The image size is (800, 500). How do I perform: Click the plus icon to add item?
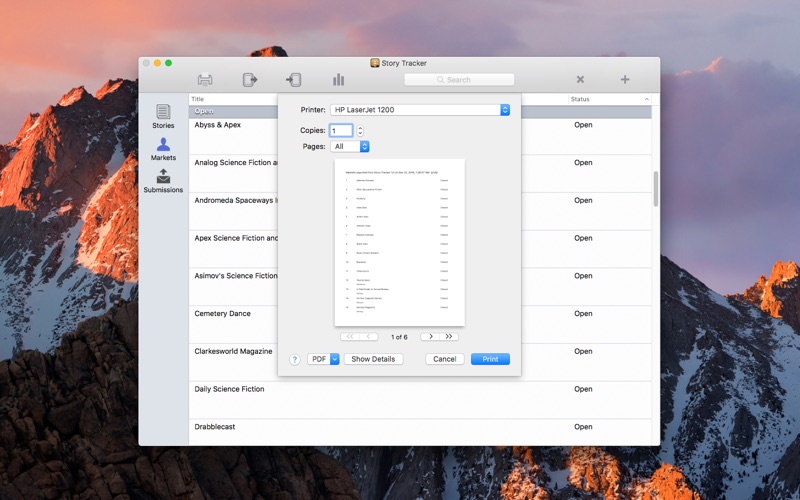click(x=625, y=79)
